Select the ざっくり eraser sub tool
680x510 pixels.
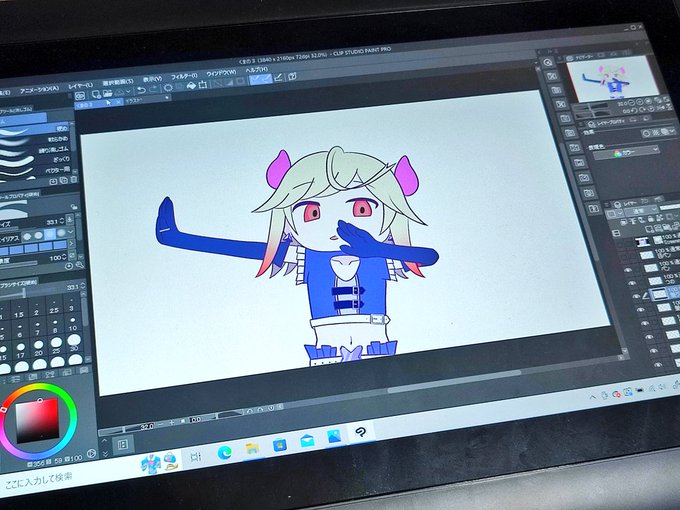[34, 161]
